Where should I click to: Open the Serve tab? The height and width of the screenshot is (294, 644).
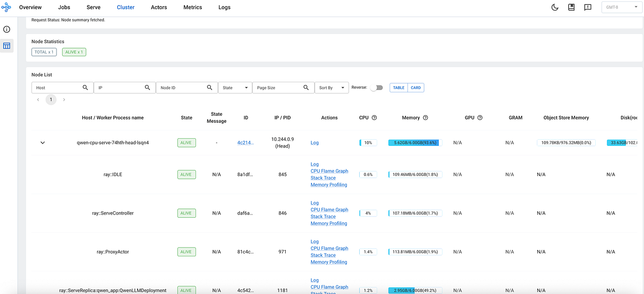point(93,7)
